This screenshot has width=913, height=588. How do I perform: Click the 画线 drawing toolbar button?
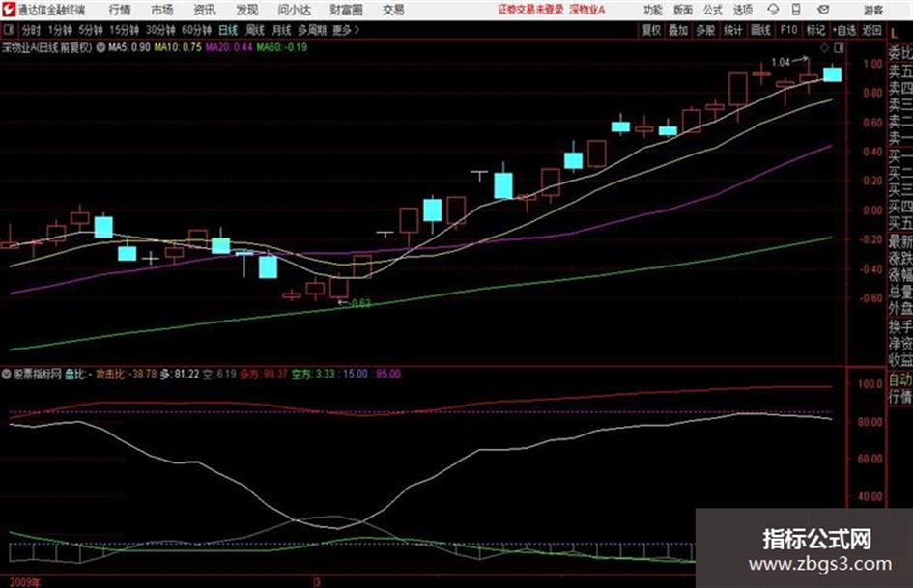pyautogui.click(x=759, y=30)
